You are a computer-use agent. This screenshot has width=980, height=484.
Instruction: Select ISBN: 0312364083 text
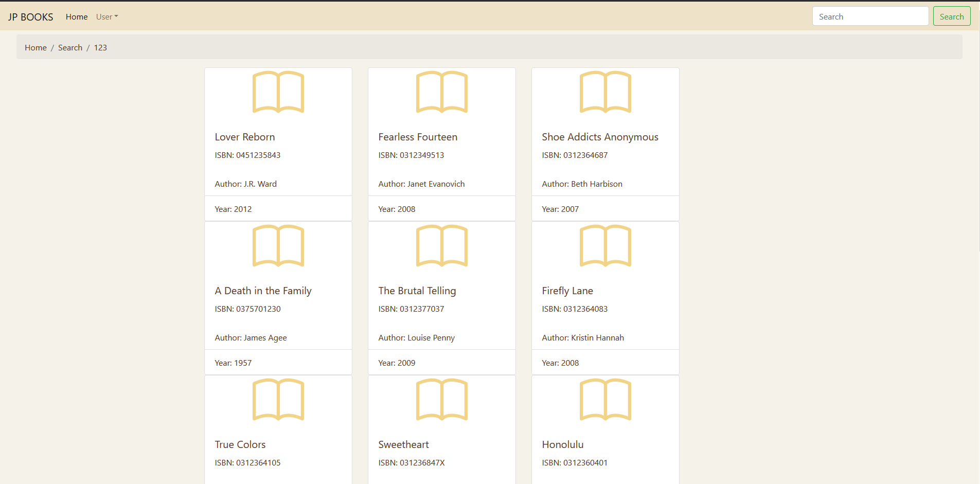(x=575, y=309)
